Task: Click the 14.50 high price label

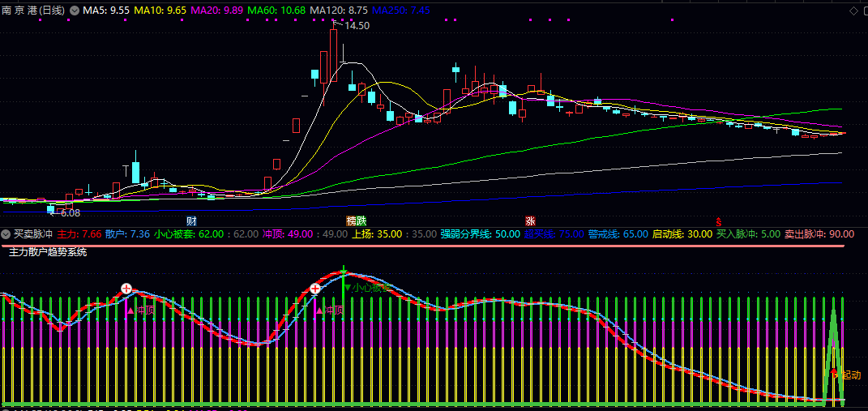Action: 357,26
